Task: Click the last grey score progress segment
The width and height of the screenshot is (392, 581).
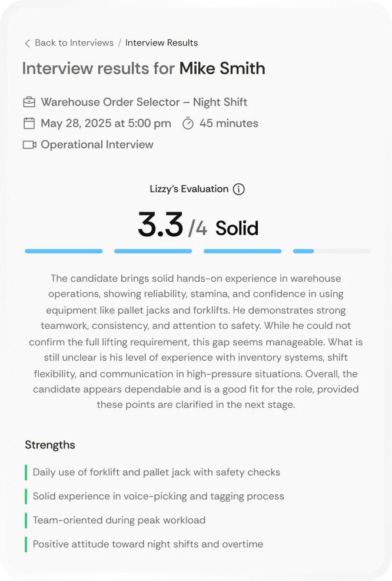Action: (331, 251)
